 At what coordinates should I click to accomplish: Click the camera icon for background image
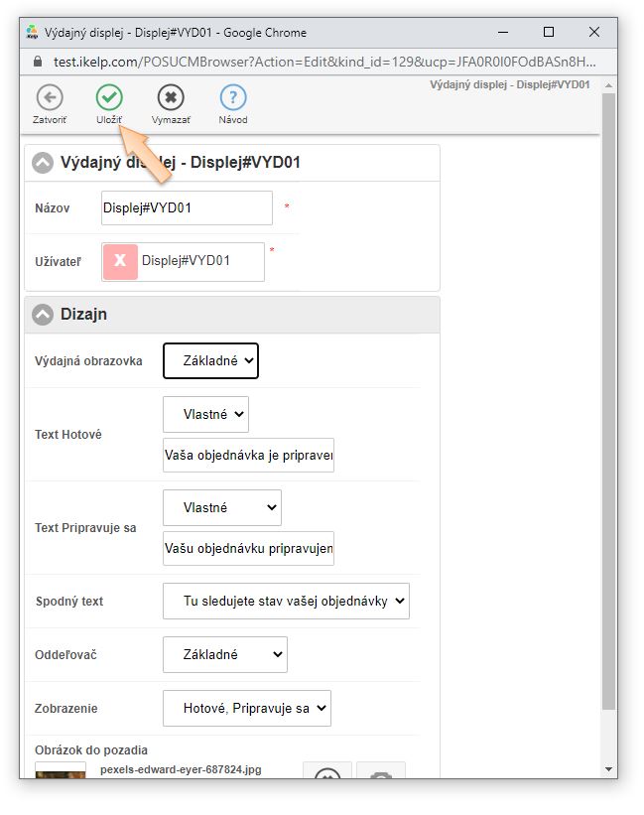[x=380, y=771]
